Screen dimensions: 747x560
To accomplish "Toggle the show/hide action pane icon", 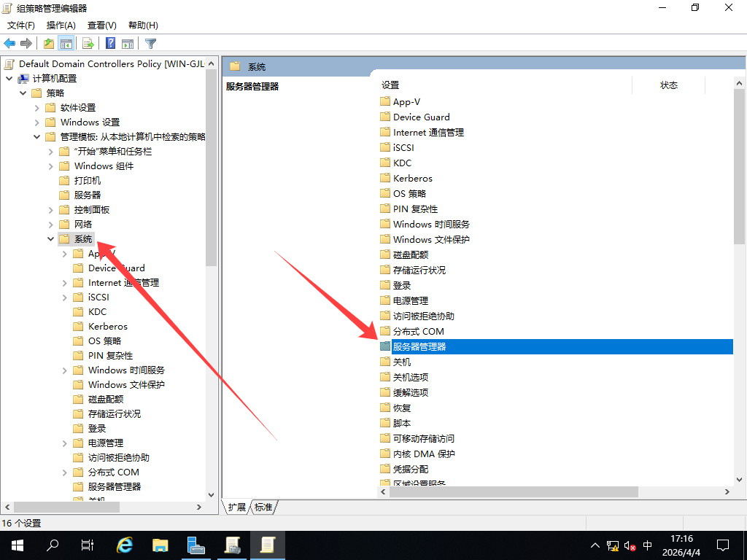I will coord(128,44).
